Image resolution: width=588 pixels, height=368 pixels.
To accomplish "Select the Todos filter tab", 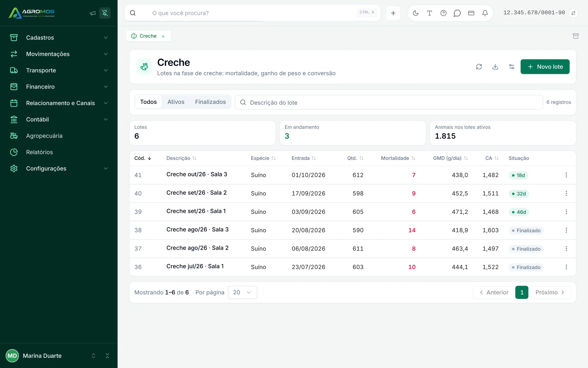I will point(148,102).
